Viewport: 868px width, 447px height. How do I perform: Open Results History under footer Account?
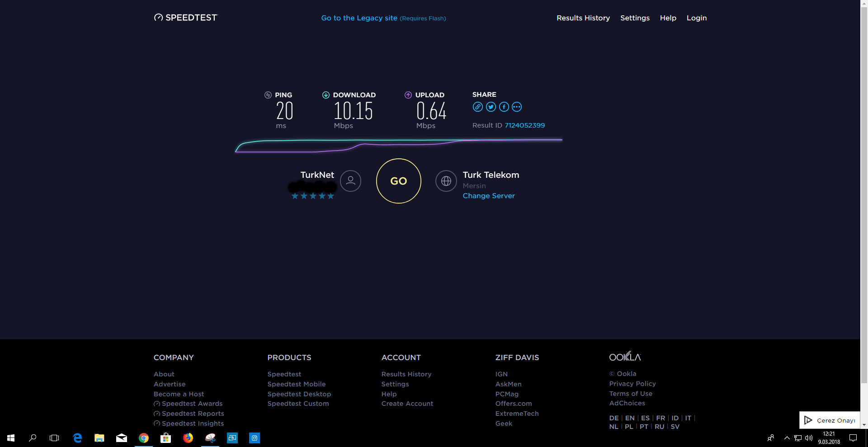(406, 374)
